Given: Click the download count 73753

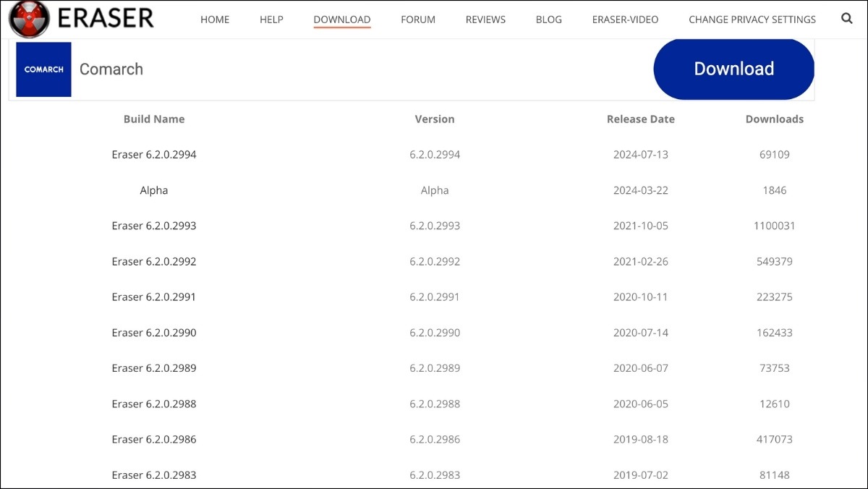Looking at the screenshot, I should click(775, 368).
